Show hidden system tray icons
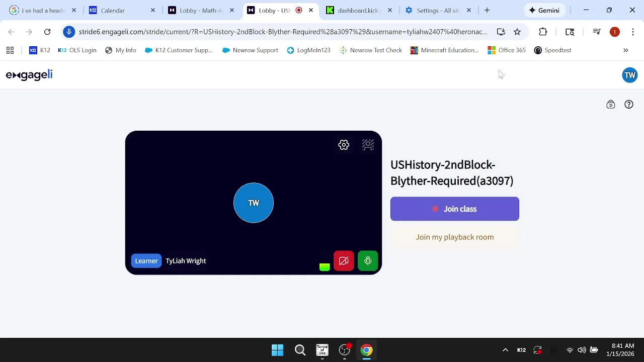The height and width of the screenshot is (362, 644). (x=505, y=350)
